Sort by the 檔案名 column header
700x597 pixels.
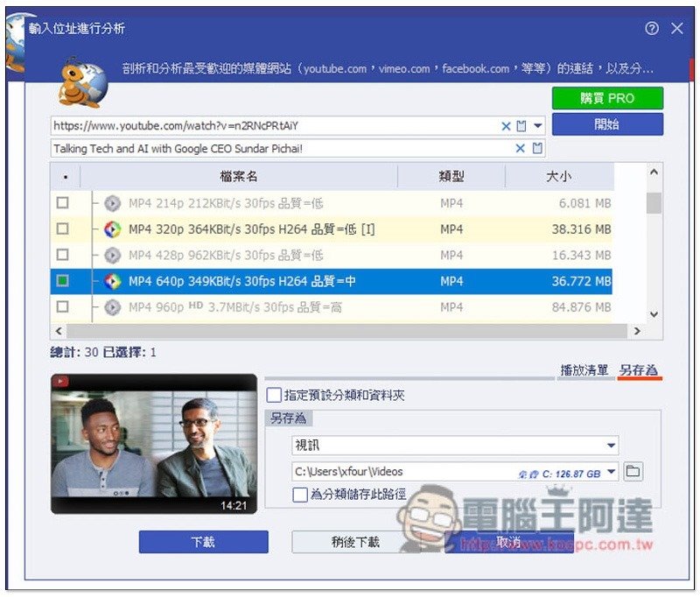[x=239, y=176]
